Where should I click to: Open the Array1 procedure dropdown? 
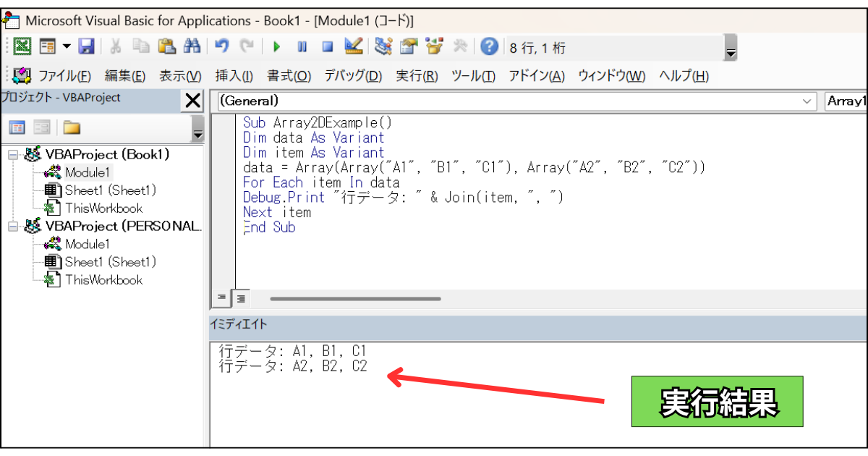tap(846, 101)
